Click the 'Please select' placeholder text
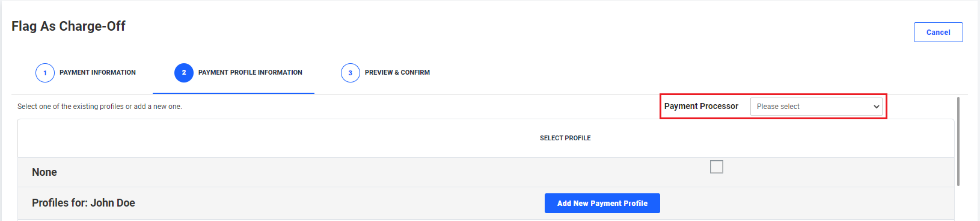The height and width of the screenshot is (221, 980). pos(778,107)
